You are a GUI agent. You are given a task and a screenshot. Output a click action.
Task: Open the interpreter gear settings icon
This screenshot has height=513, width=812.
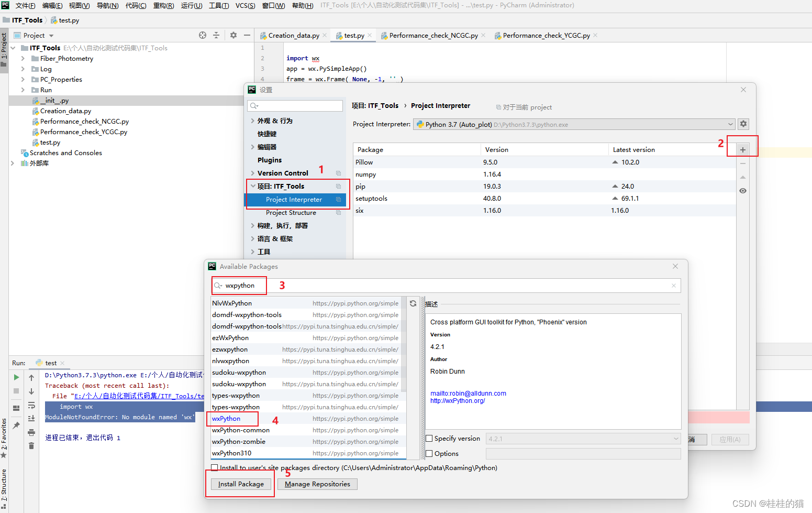(x=743, y=124)
